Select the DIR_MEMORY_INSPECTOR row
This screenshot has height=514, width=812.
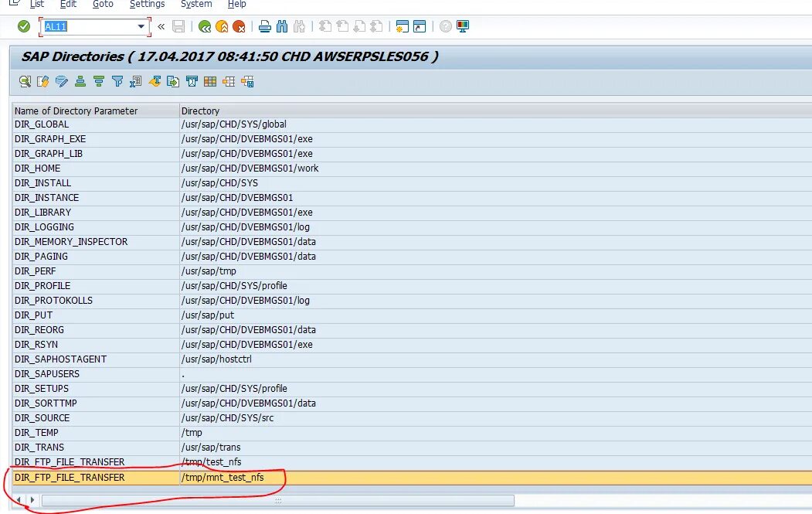pos(413,241)
